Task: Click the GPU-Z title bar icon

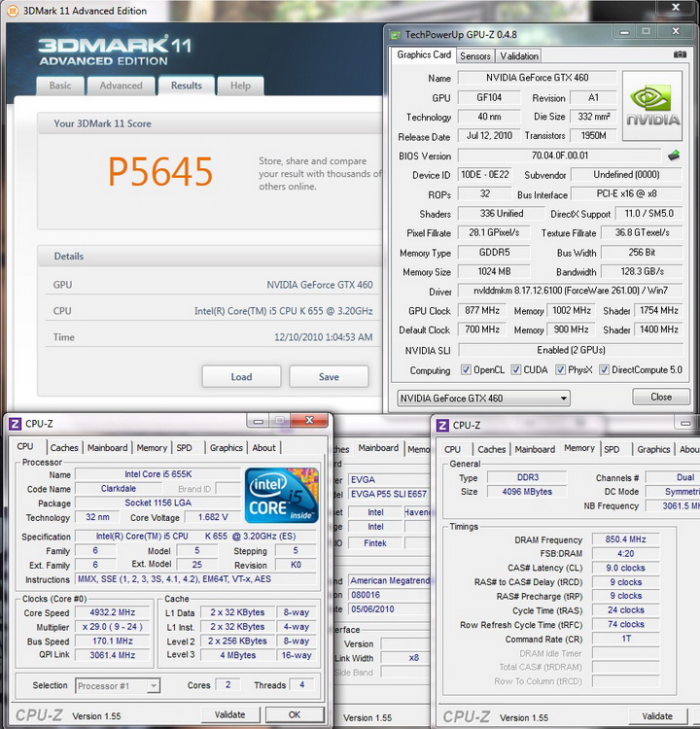Action: (396, 35)
